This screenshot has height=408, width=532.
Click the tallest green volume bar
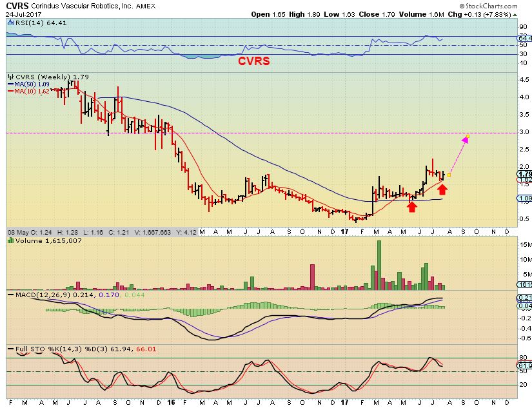point(379,265)
